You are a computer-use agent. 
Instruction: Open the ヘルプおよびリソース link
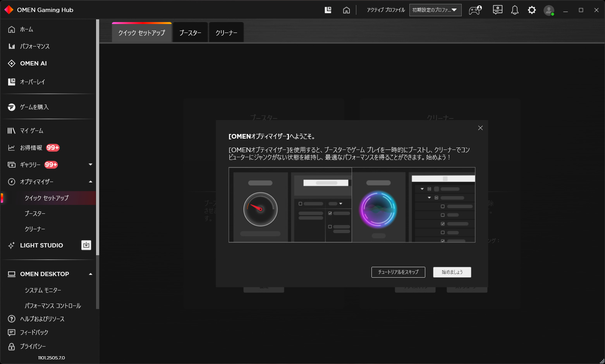42,319
